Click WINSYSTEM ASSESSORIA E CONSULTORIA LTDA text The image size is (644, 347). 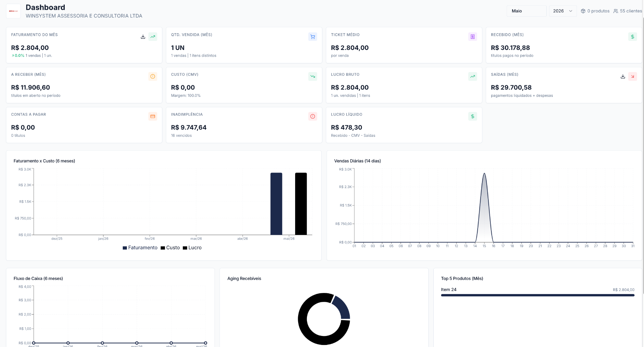pyautogui.click(x=84, y=16)
